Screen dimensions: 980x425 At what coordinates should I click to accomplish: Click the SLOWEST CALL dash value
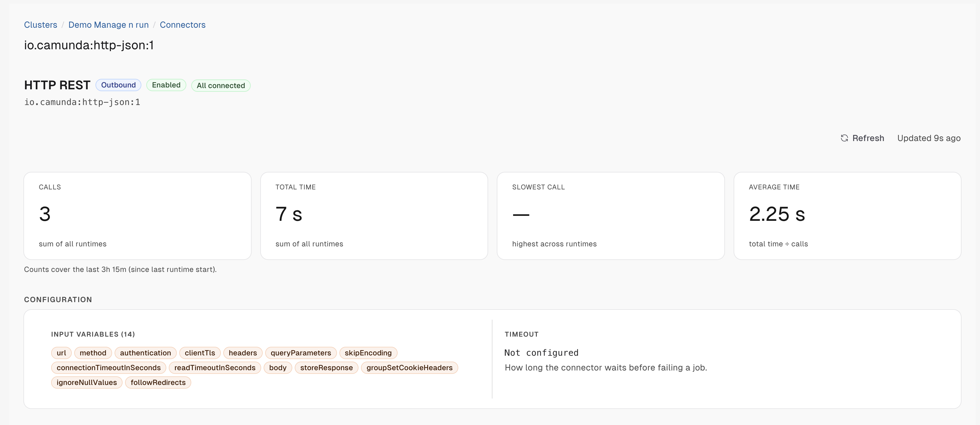click(521, 215)
